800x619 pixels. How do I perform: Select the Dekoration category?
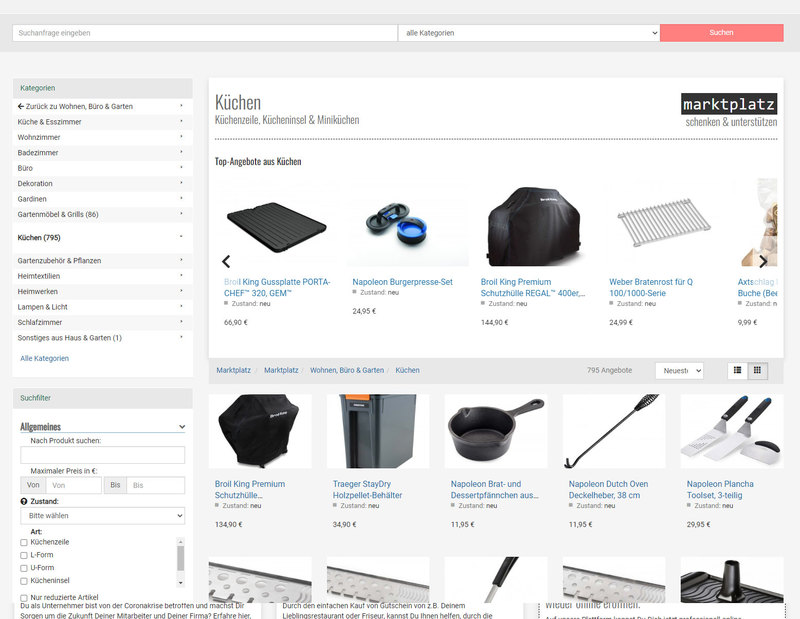[35, 183]
